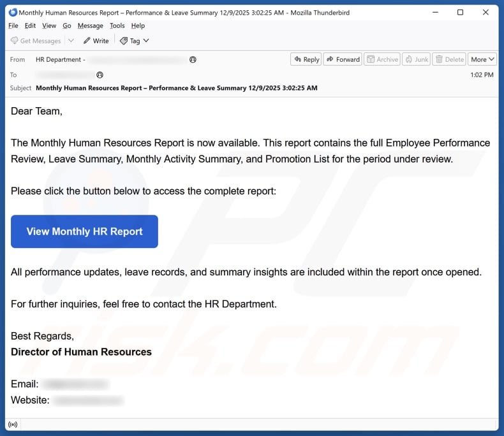The width and height of the screenshot is (504, 436).
Task: Open the View menu
Action: click(x=49, y=25)
